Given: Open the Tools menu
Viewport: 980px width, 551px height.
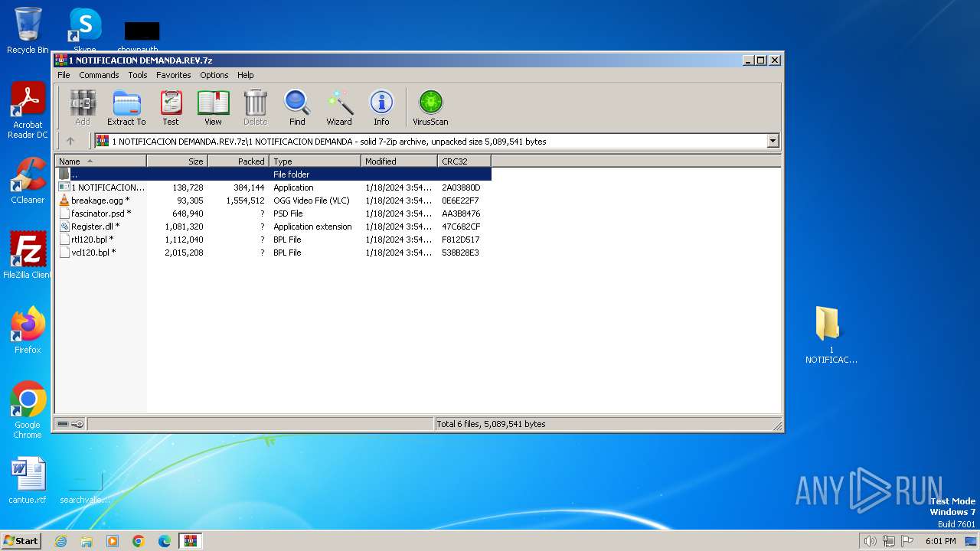Looking at the screenshot, I should click(x=138, y=75).
